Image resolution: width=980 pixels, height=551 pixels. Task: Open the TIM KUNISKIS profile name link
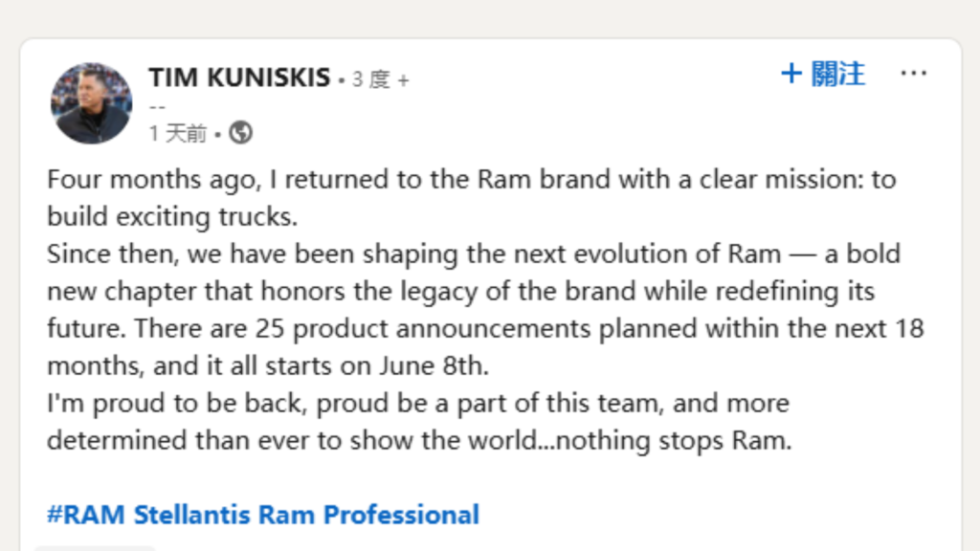click(239, 78)
